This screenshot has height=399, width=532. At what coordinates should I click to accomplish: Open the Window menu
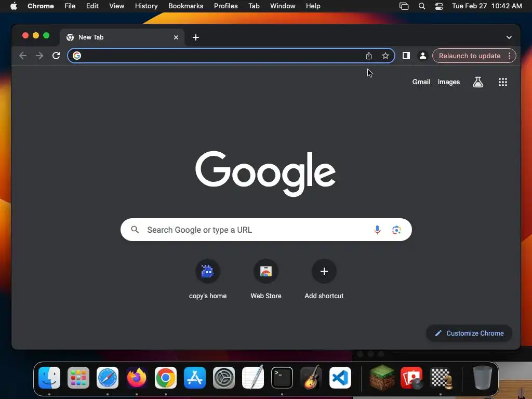[283, 6]
